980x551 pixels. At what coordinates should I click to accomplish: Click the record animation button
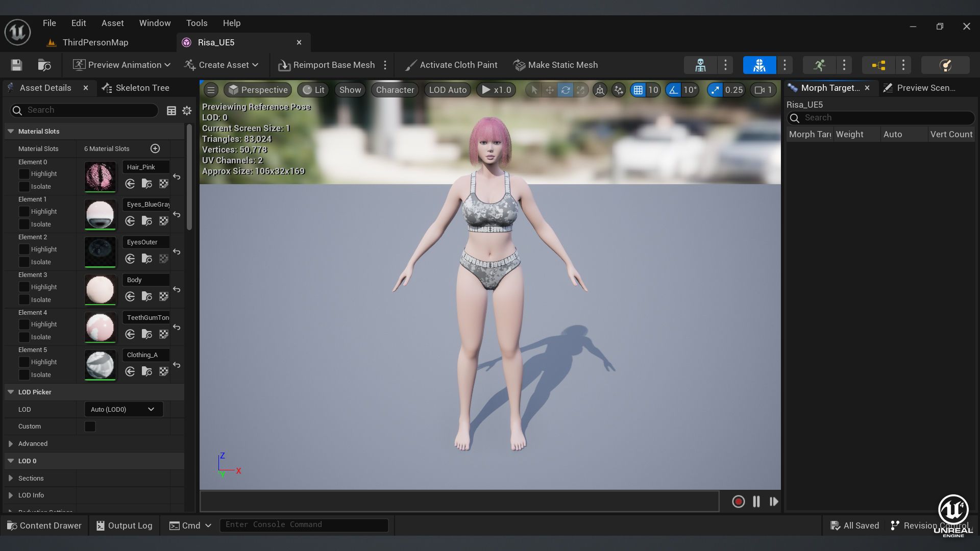tap(738, 502)
